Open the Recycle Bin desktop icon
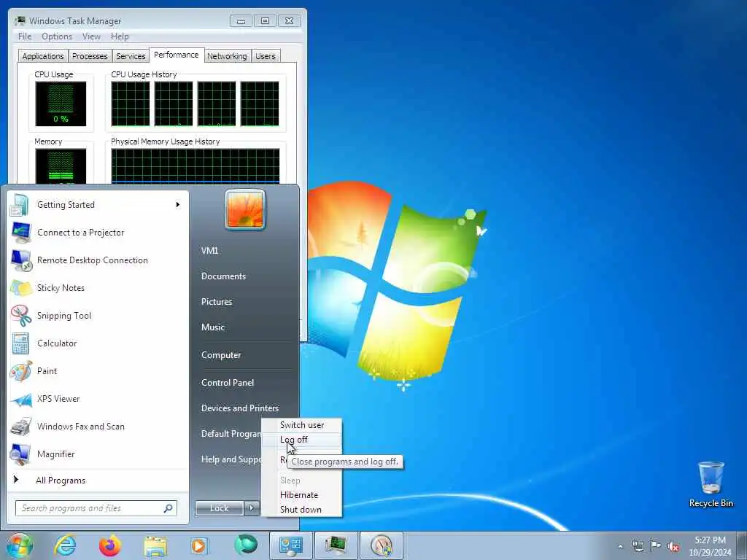 tap(711, 484)
